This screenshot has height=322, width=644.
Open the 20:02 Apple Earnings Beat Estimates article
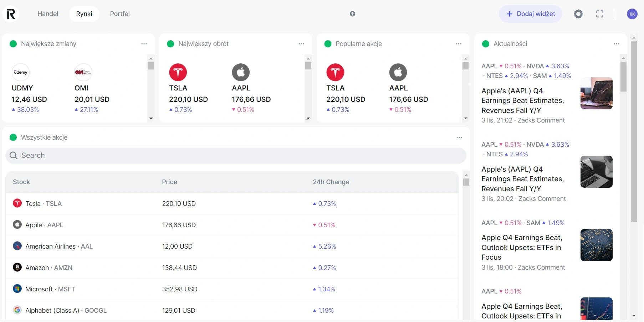[523, 179]
